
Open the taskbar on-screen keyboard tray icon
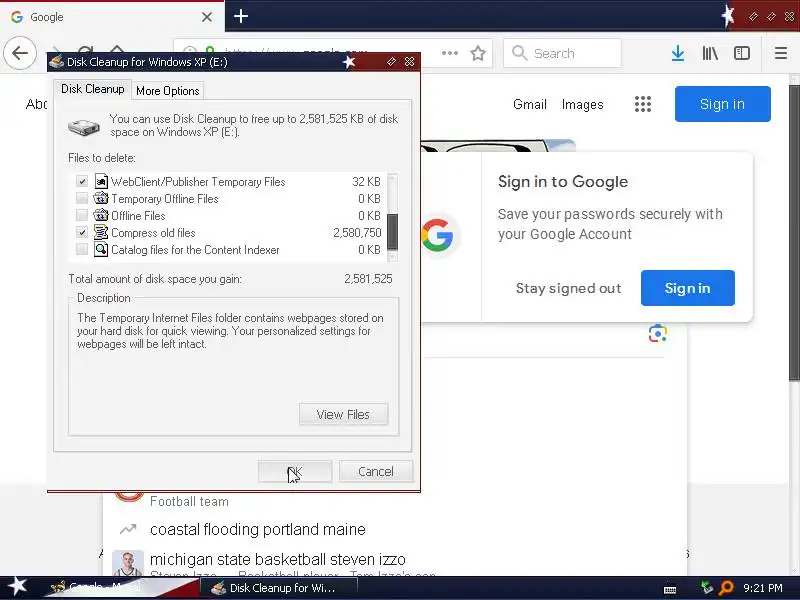click(x=670, y=589)
